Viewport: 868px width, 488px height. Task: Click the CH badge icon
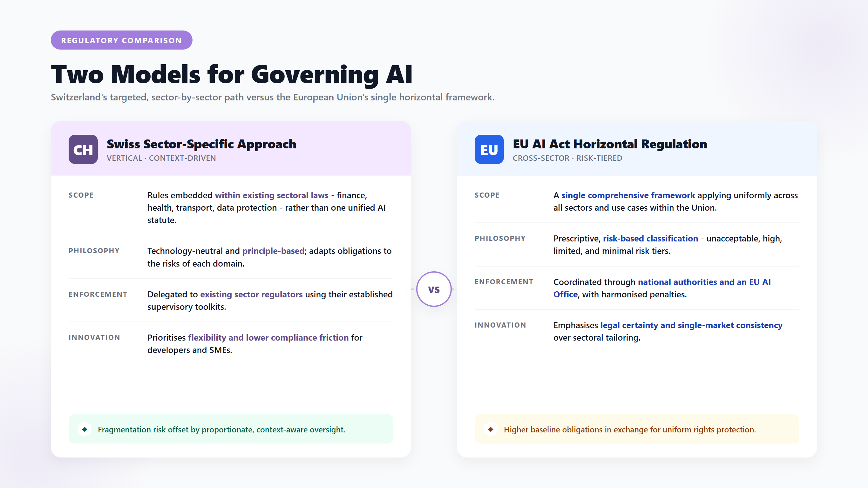pyautogui.click(x=83, y=149)
